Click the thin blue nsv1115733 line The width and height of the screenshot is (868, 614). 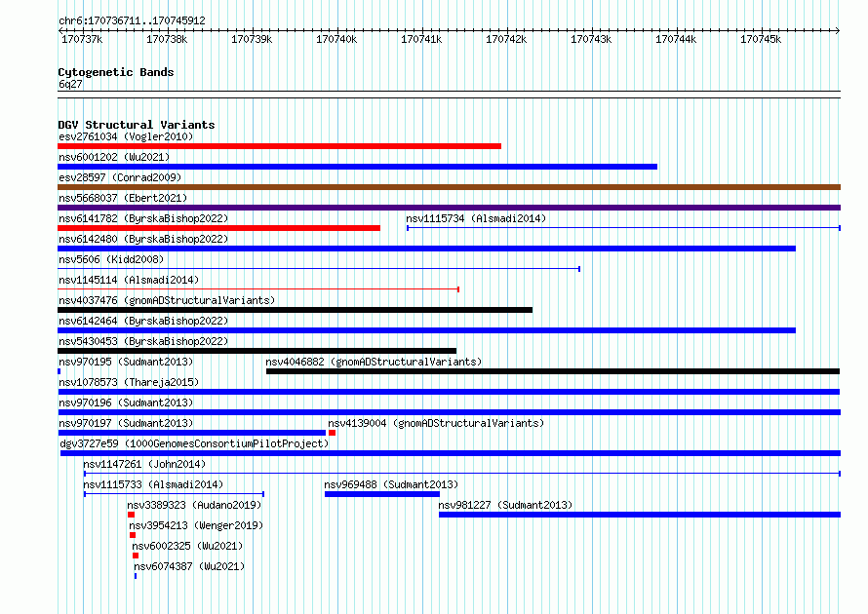[174, 494]
